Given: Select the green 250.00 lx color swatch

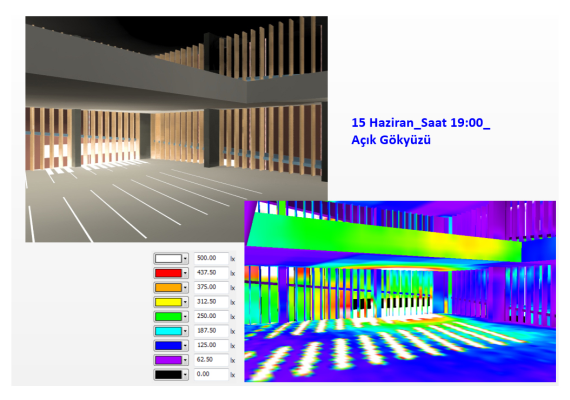Looking at the screenshot, I should click(168, 317).
